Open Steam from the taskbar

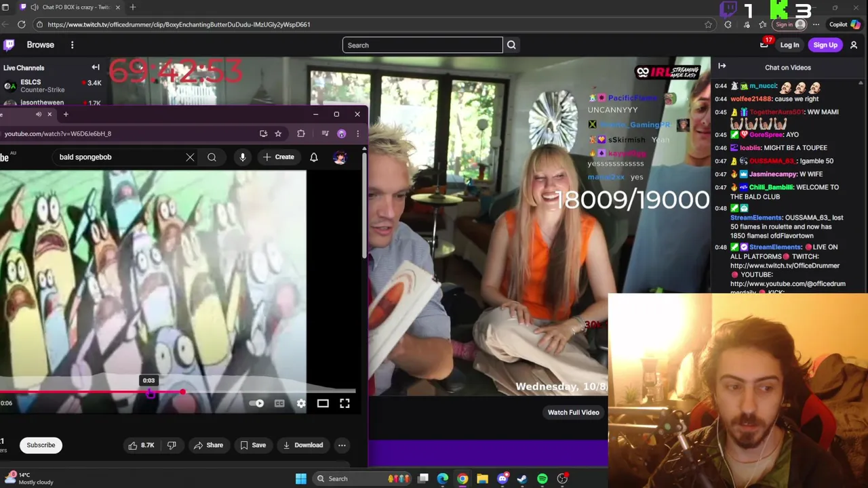(522, 479)
